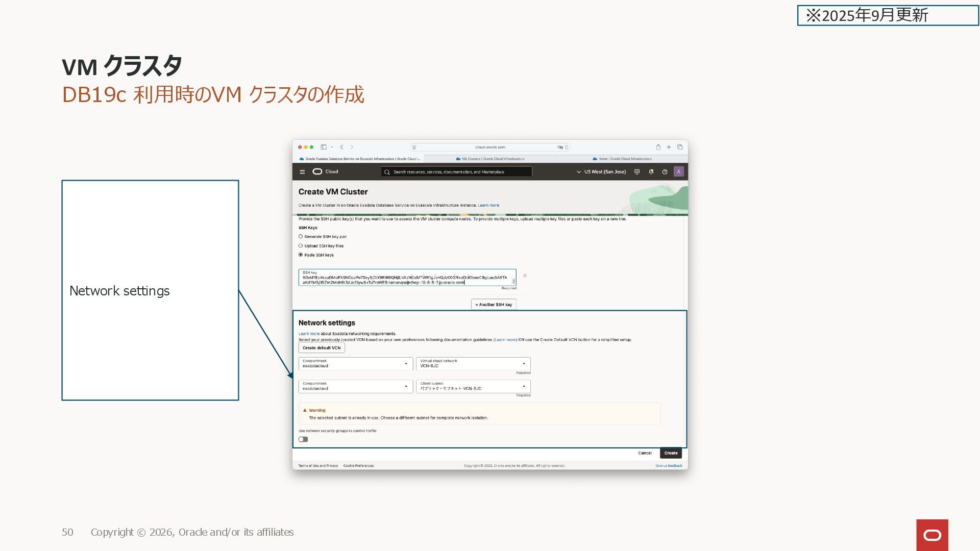Image resolution: width=980 pixels, height=551 pixels.
Task: Open the Client subnet dropdown
Action: pyautogui.click(x=473, y=386)
